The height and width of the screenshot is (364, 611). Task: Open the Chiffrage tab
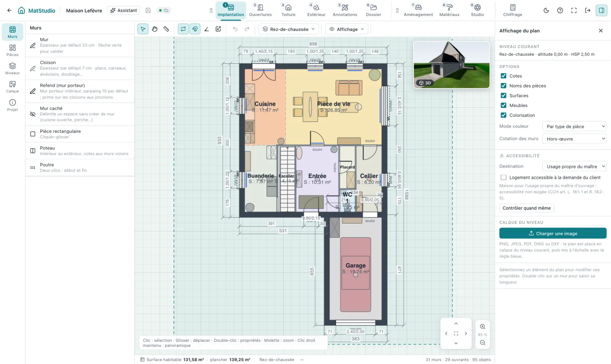(x=512, y=10)
